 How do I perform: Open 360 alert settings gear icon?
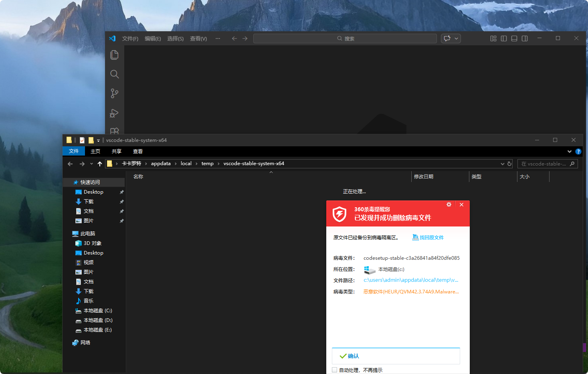pos(449,204)
